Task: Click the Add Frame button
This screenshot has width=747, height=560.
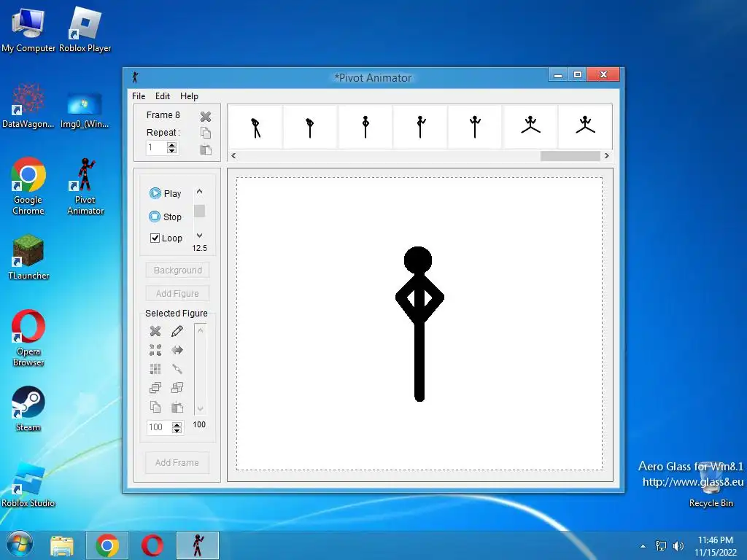Action: [177, 462]
